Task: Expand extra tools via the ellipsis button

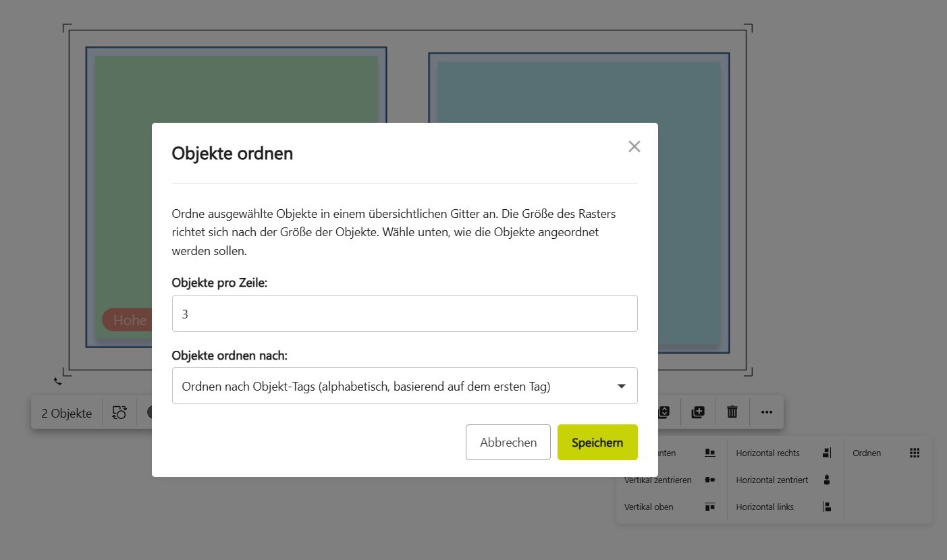Action: coord(766,412)
